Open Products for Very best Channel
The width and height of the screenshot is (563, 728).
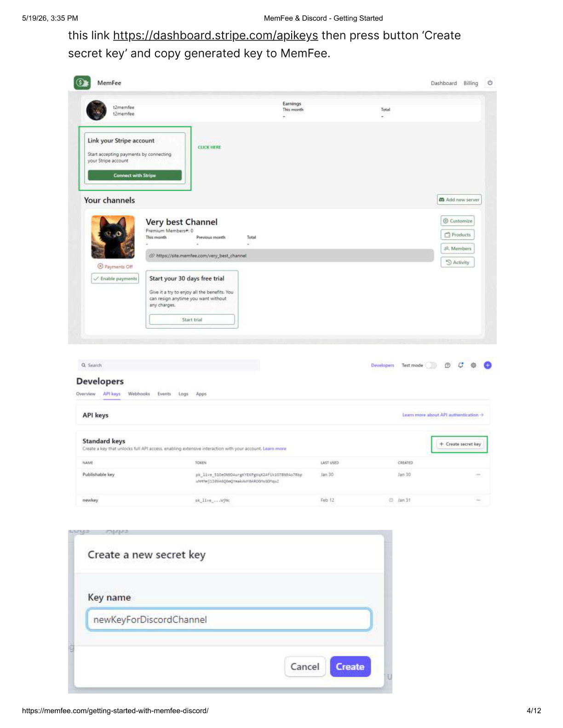(457, 235)
